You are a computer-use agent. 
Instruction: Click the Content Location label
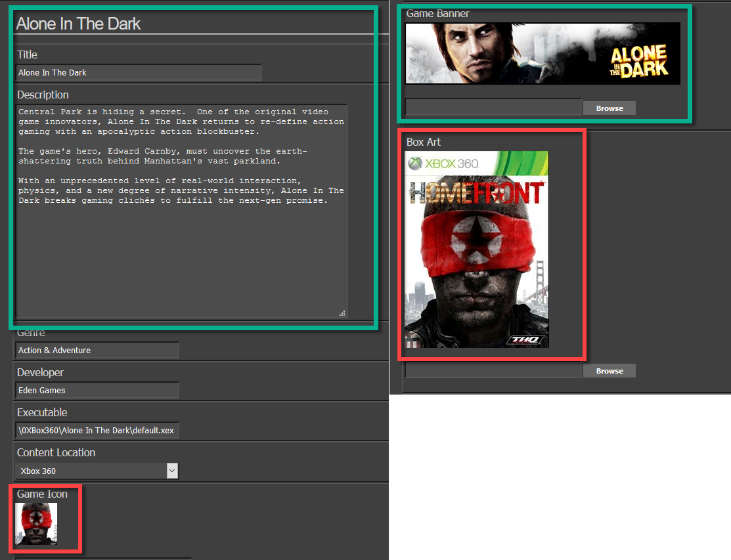pyautogui.click(x=56, y=452)
